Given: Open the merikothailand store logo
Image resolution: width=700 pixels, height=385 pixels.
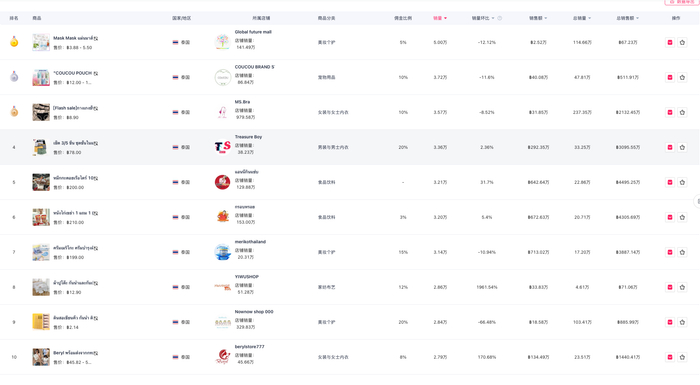Looking at the screenshot, I should (x=222, y=252).
